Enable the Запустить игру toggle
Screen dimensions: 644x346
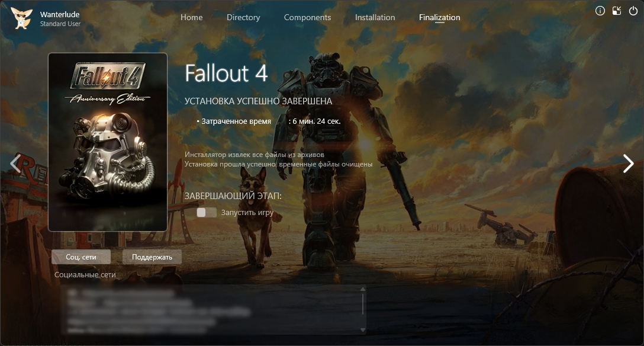(207, 212)
